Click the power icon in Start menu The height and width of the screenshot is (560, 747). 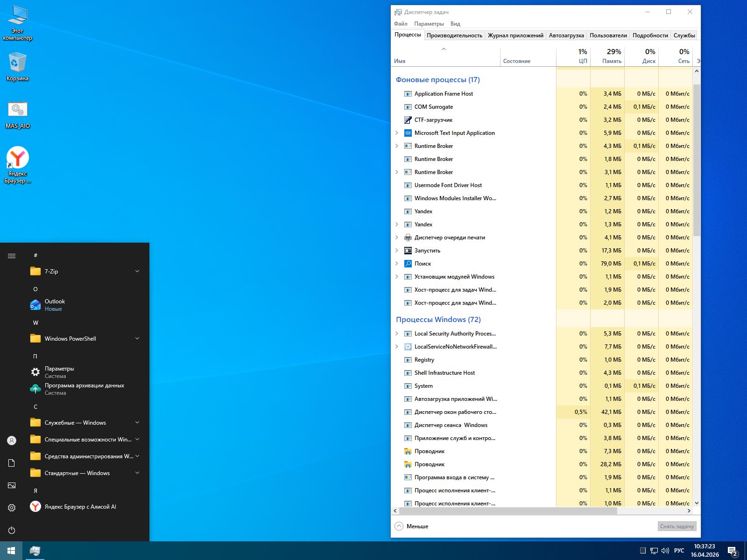pyautogui.click(x=12, y=530)
